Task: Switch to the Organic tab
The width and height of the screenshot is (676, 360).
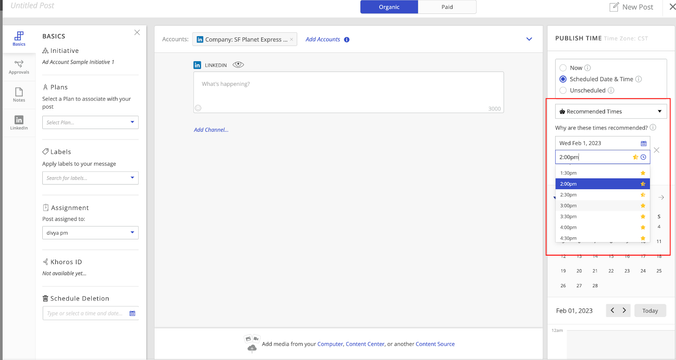Action: click(x=389, y=7)
